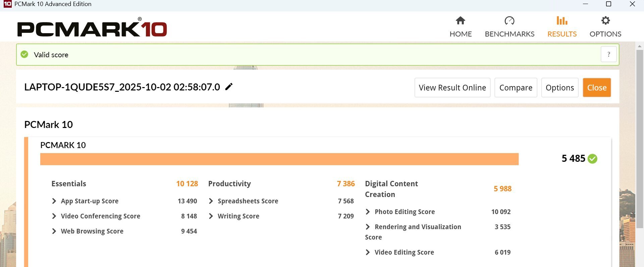Click the Compare button
Screen dimensions: 644x267
516,88
